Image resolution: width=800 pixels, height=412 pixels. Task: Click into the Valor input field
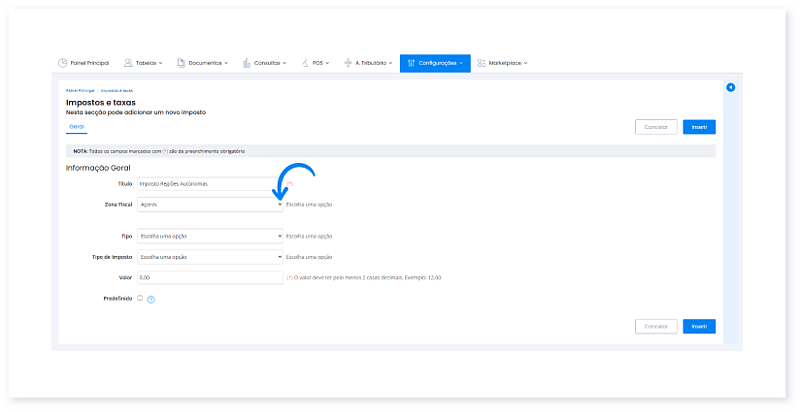click(x=211, y=277)
